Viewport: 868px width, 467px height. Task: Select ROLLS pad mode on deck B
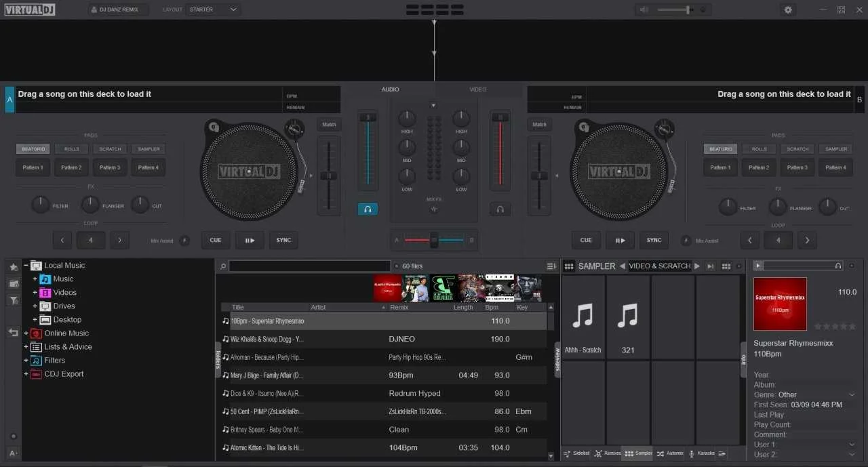coord(759,149)
